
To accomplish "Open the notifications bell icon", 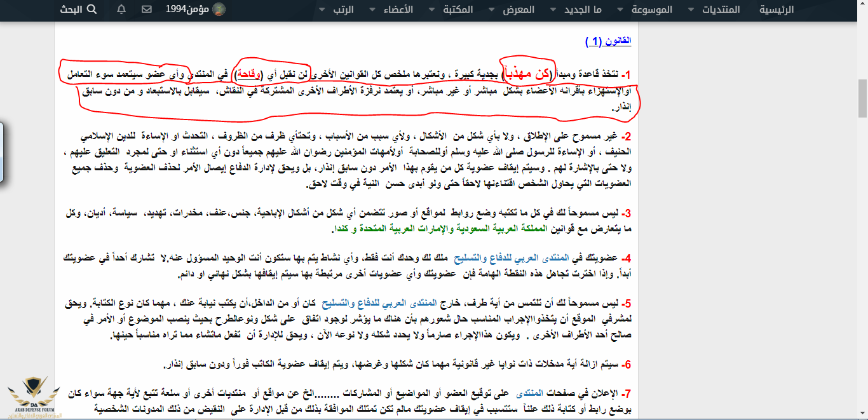I will click(x=122, y=10).
